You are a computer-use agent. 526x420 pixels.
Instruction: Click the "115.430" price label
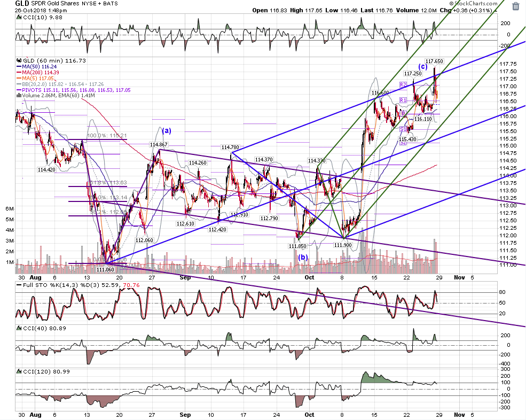[x=407, y=139]
